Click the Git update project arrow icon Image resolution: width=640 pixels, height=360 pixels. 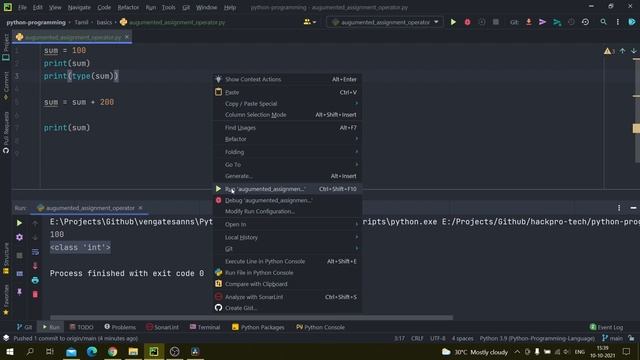coord(529,22)
